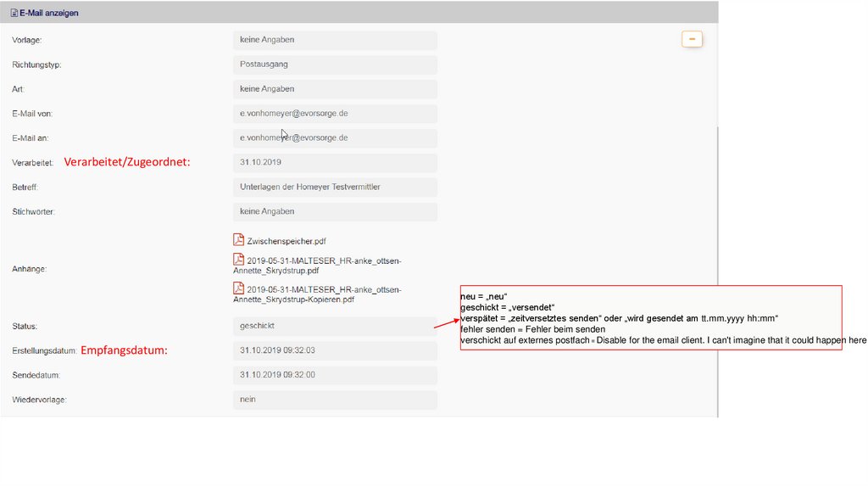The image size is (868, 487).
Task: Click the Sendedatum field 09:32:00
Action: (x=335, y=375)
